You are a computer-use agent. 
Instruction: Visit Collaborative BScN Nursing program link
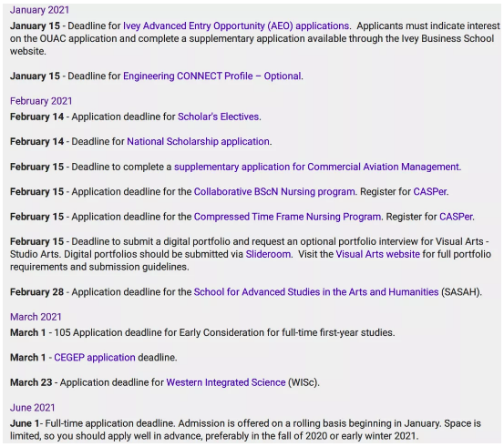tap(274, 192)
